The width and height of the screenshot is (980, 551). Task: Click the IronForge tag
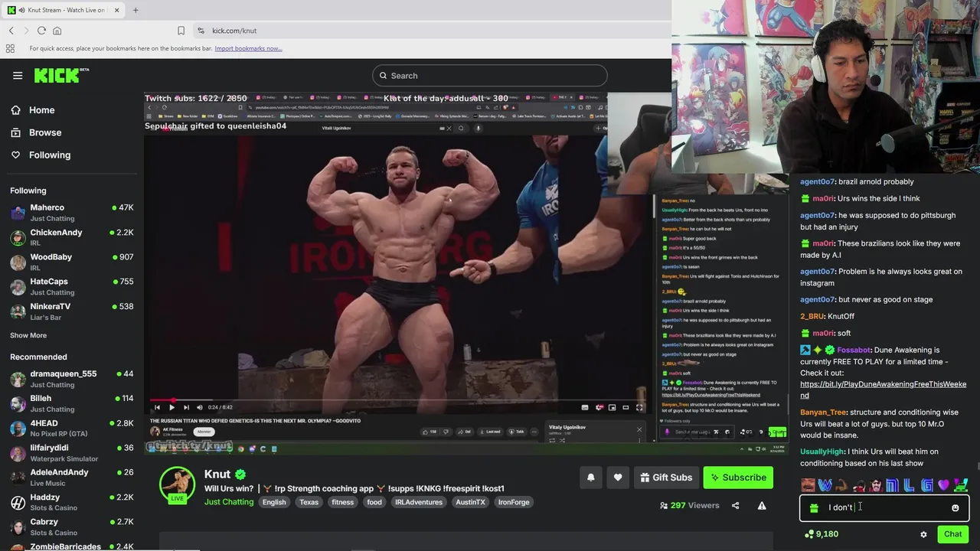[514, 502]
